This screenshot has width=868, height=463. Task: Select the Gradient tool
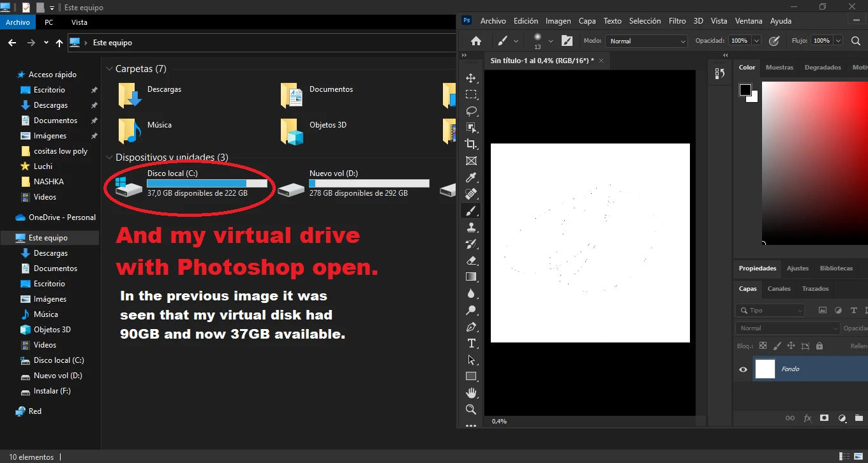471,277
